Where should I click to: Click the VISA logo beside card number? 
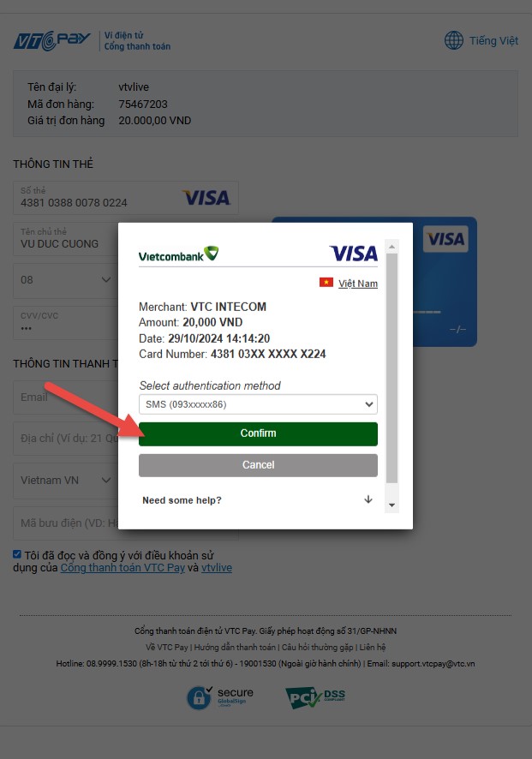pyautogui.click(x=206, y=198)
